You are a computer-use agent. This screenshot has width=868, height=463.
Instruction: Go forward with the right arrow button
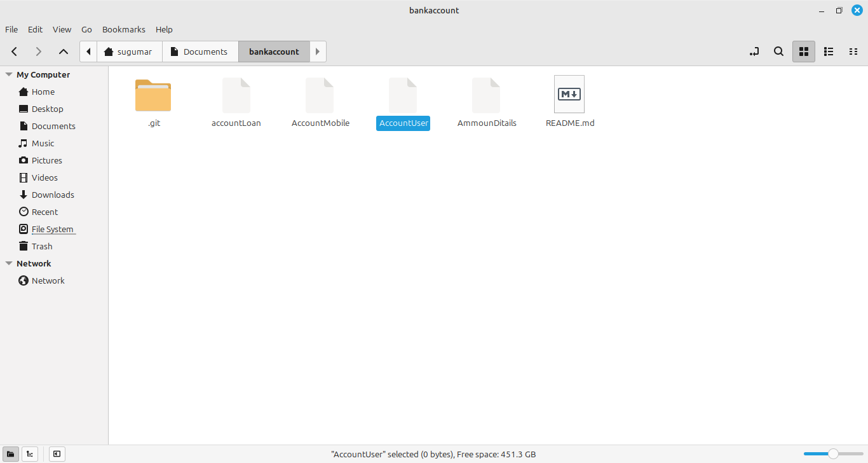[39, 52]
